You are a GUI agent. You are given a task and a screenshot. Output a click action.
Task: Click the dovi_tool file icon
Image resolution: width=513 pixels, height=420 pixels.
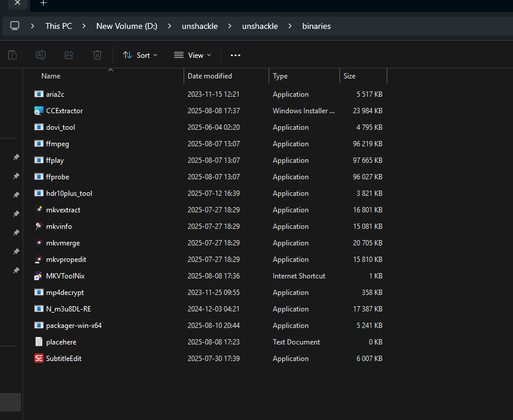click(x=39, y=127)
